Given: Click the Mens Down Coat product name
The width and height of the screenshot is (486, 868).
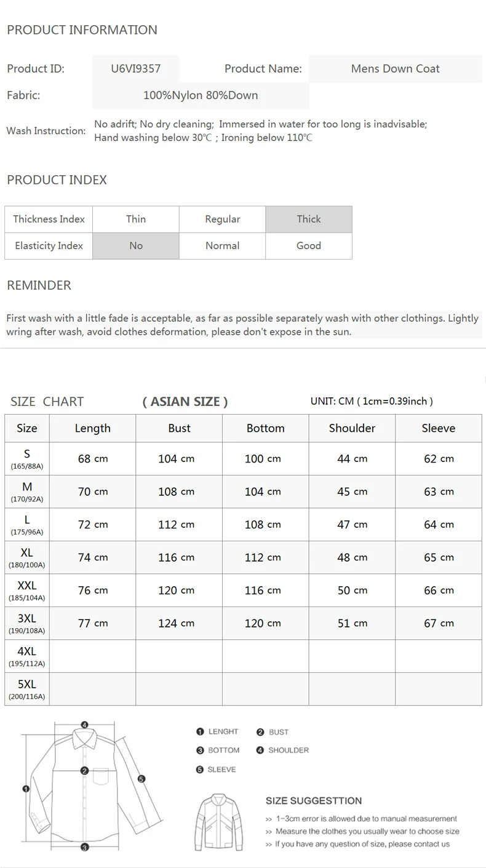Looking at the screenshot, I should 396,69.
